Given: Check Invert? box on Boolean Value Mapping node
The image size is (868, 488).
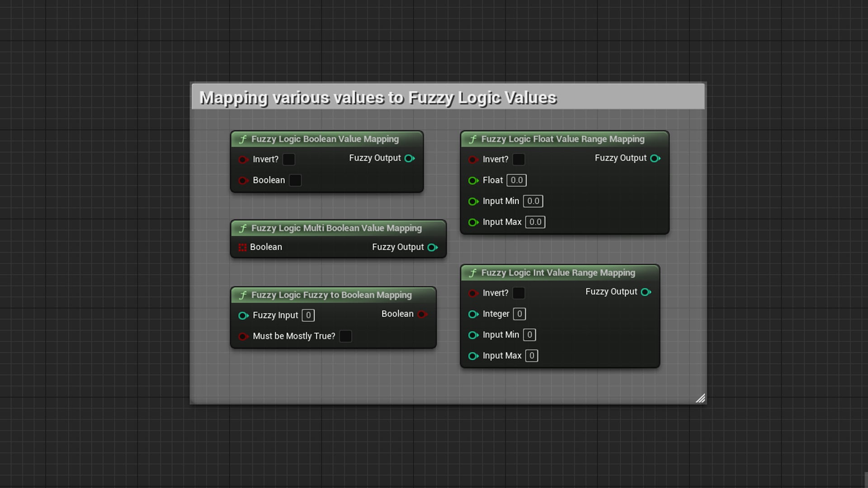Looking at the screenshot, I should (288, 160).
